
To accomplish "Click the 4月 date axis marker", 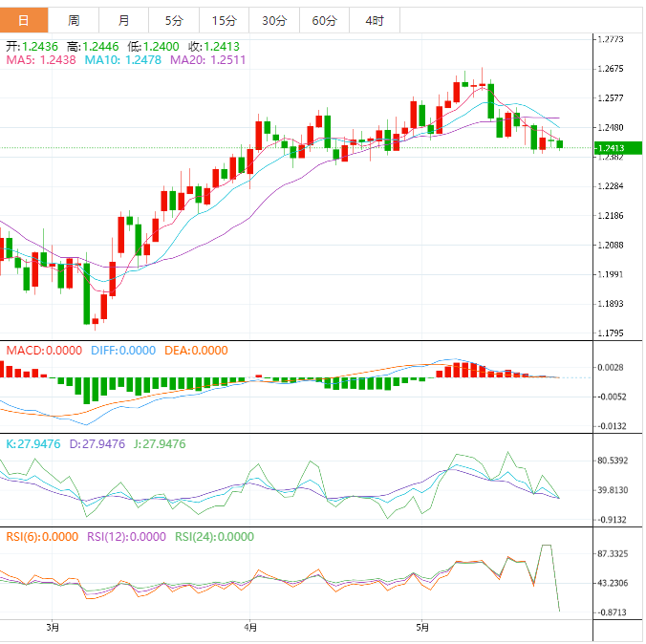I will pos(250,628).
